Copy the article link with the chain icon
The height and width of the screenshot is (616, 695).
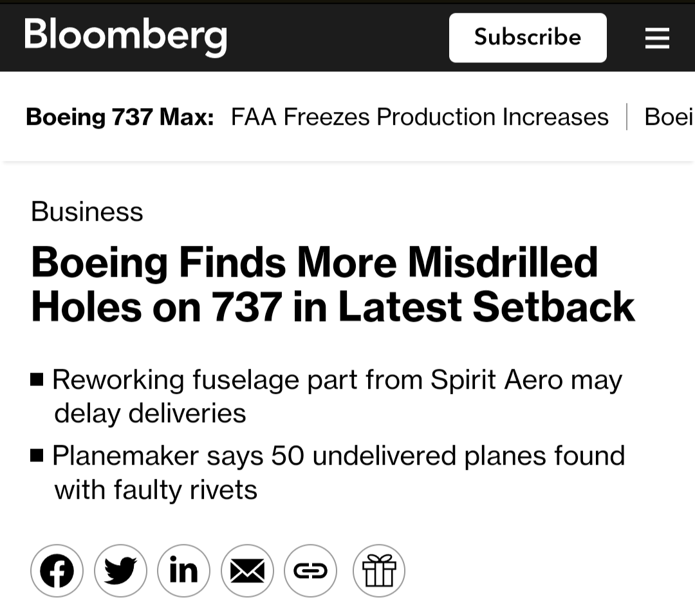click(310, 570)
